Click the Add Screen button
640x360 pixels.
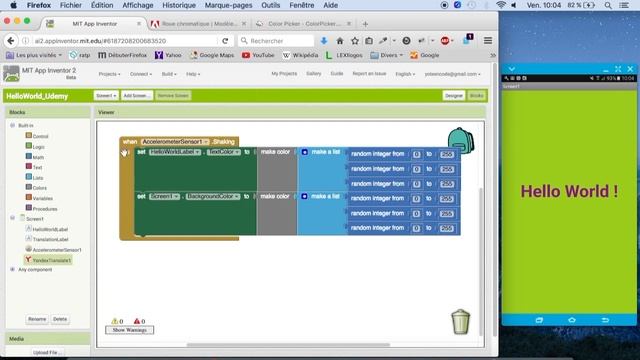click(x=137, y=96)
